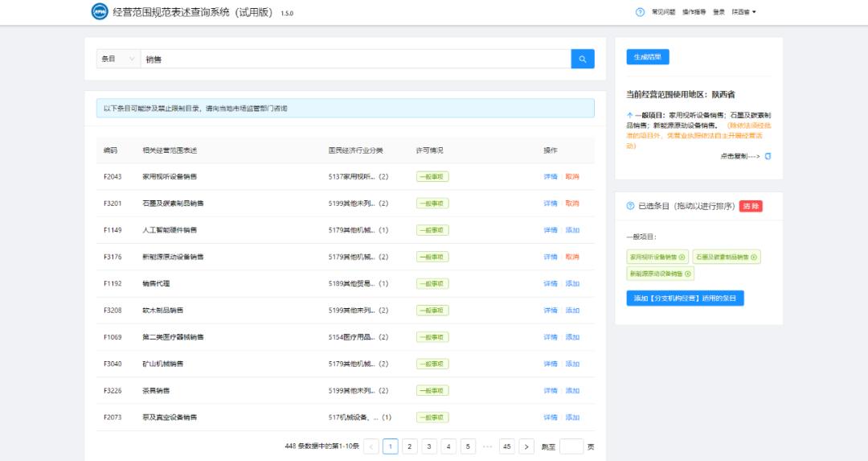This screenshot has height=461, width=868.
Task: Go to the next page with the right arrow
Action: (526, 447)
